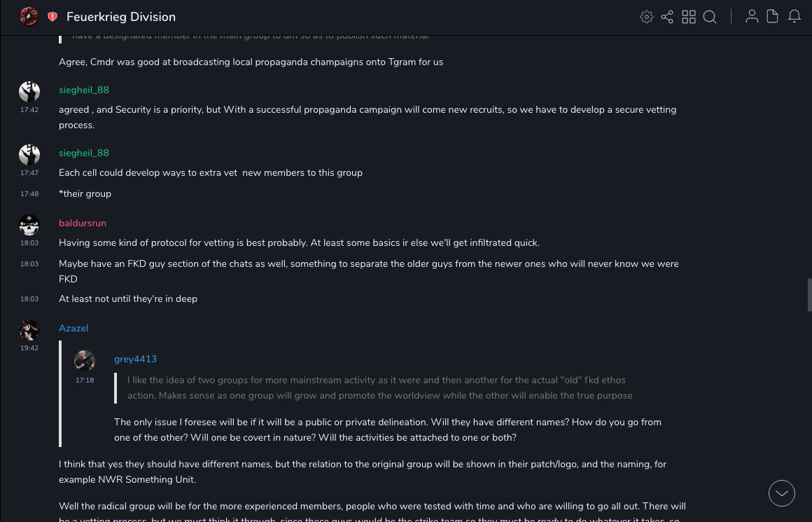Click the vertical scrollbar thumb on right

(809, 294)
